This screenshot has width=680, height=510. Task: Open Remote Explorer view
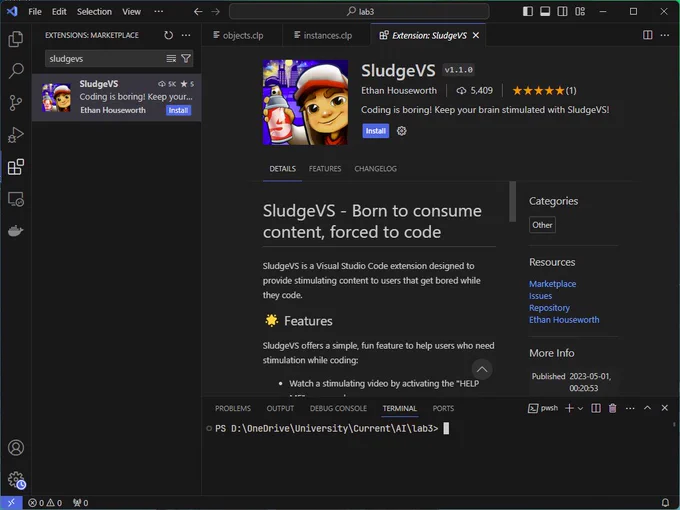[16, 199]
